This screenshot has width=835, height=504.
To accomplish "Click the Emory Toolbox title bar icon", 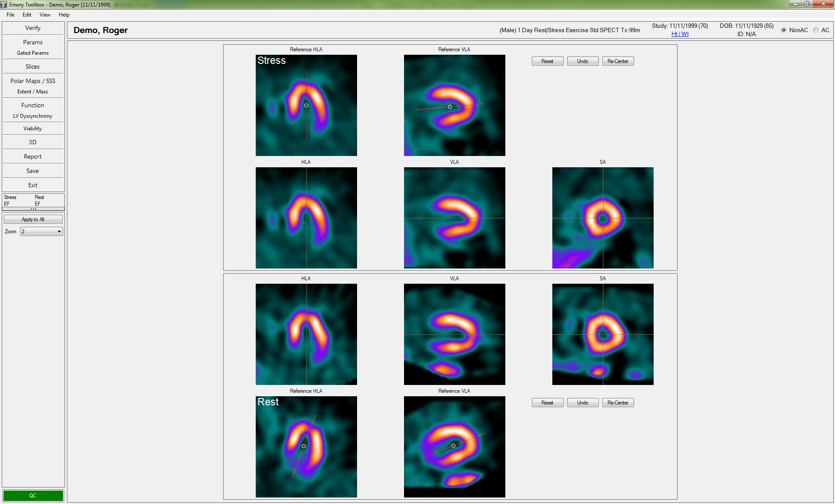I will pos(4,4).
